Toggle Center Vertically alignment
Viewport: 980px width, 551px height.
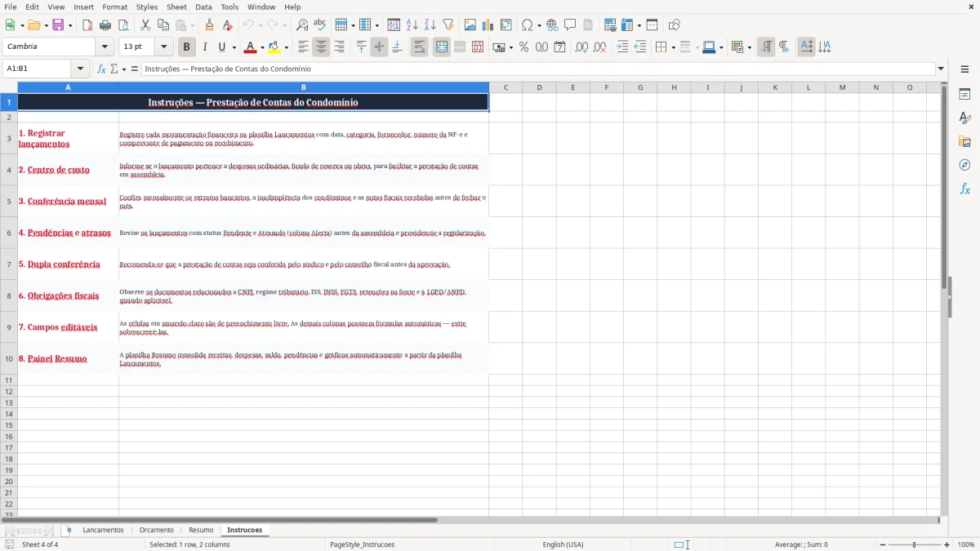[x=379, y=47]
